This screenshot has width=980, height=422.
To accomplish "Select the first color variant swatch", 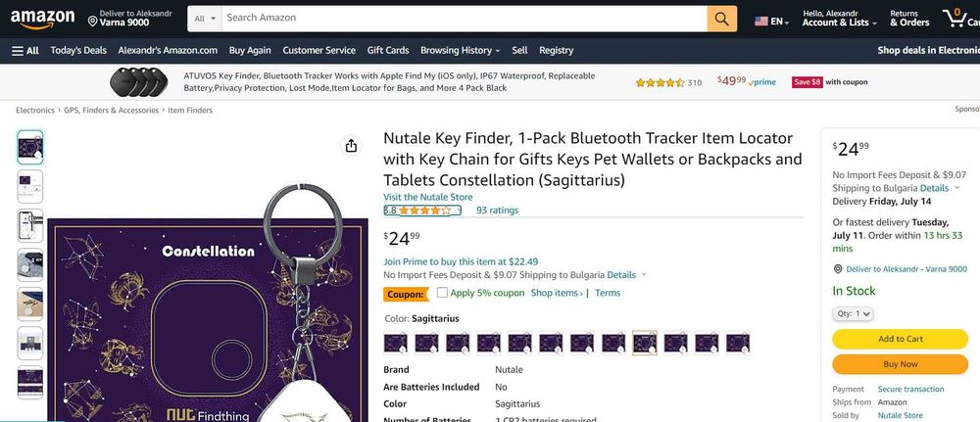I will [x=395, y=343].
